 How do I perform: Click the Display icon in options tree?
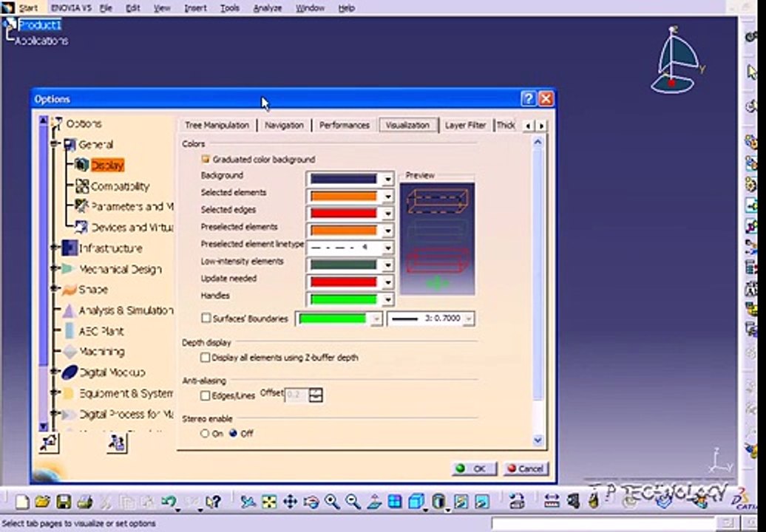click(81, 165)
